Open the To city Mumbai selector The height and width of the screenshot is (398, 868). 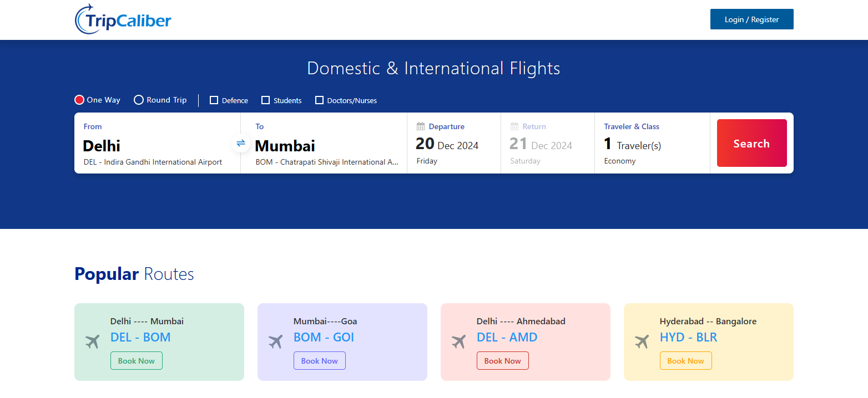pyautogui.click(x=326, y=146)
